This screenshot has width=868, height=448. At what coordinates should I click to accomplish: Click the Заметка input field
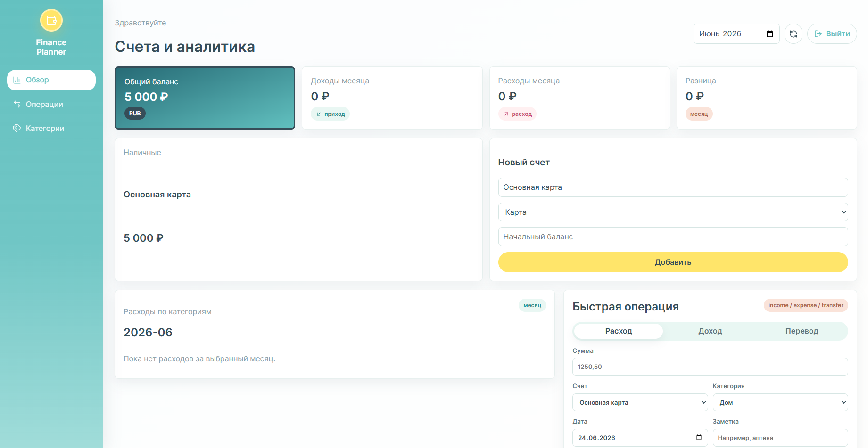780,438
